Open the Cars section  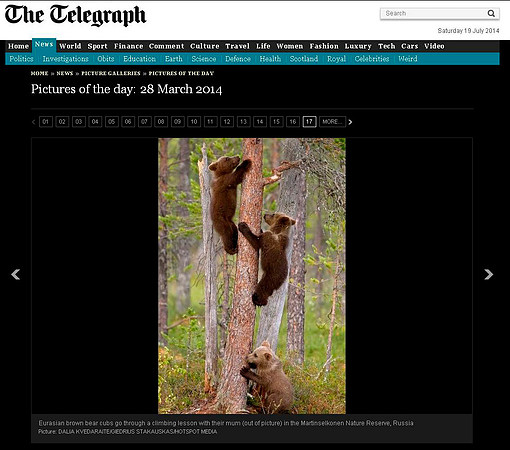(x=409, y=46)
